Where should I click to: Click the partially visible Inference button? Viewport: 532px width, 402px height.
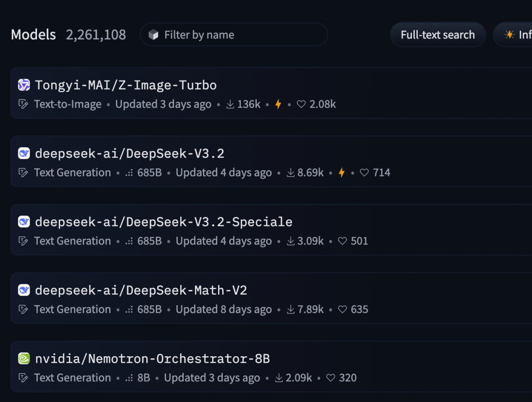pos(515,35)
